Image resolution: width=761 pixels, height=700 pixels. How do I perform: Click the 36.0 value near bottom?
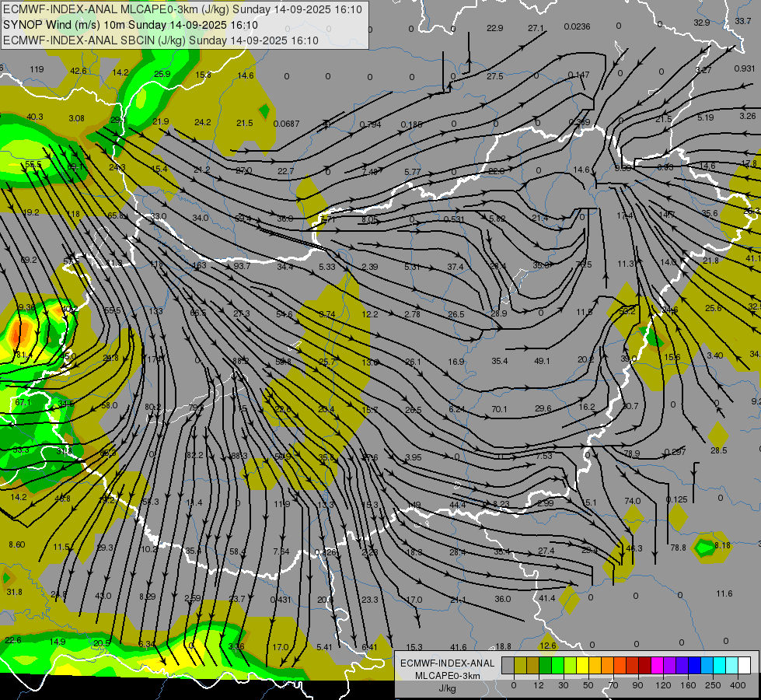pos(502,599)
